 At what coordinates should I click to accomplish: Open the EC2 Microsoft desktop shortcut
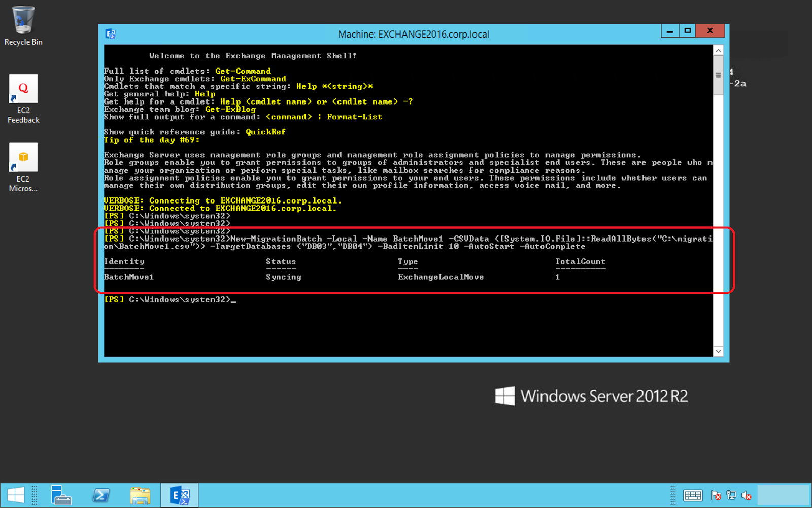coord(23,158)
